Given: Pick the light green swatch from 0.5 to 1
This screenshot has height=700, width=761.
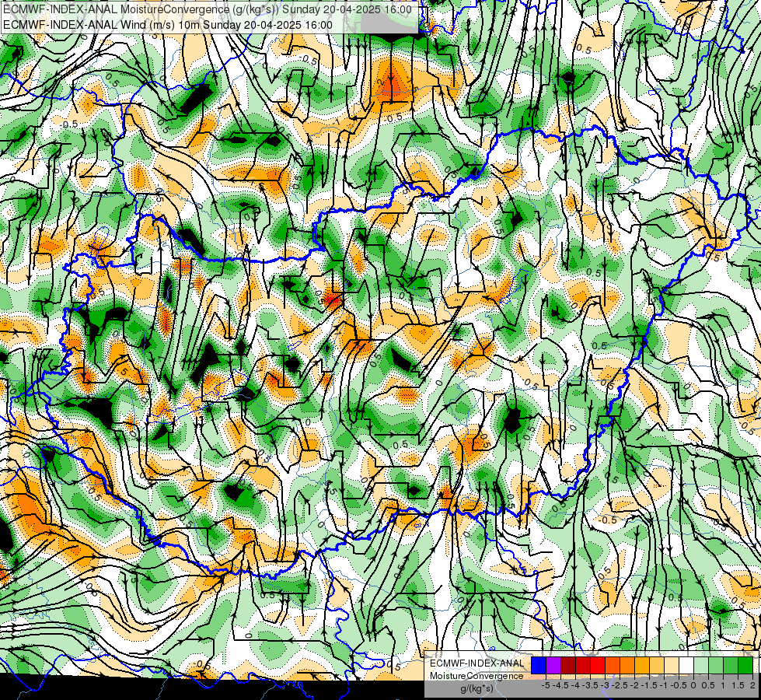Looking at the screenshot, I should 716,665.
